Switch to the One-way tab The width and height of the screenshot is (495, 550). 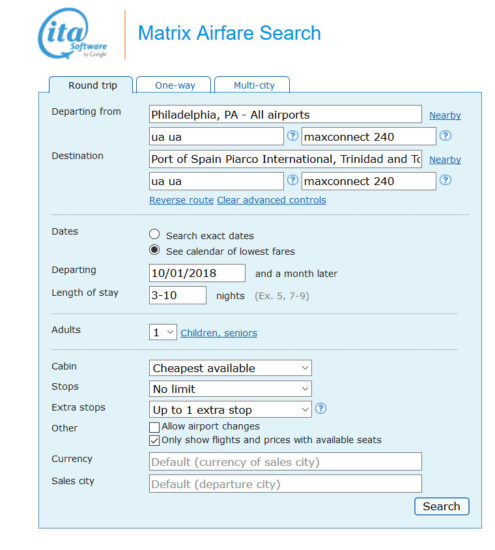tap(174, 85)
